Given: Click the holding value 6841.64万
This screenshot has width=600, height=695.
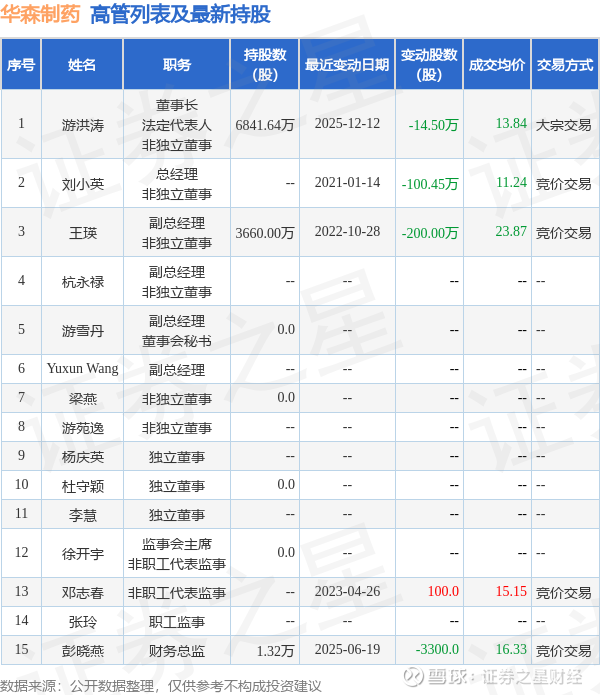Looking at the screenshot, I should 265,125.
